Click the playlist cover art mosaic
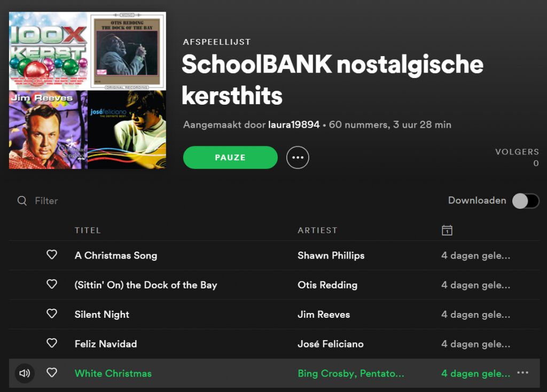 pos(88,90)
